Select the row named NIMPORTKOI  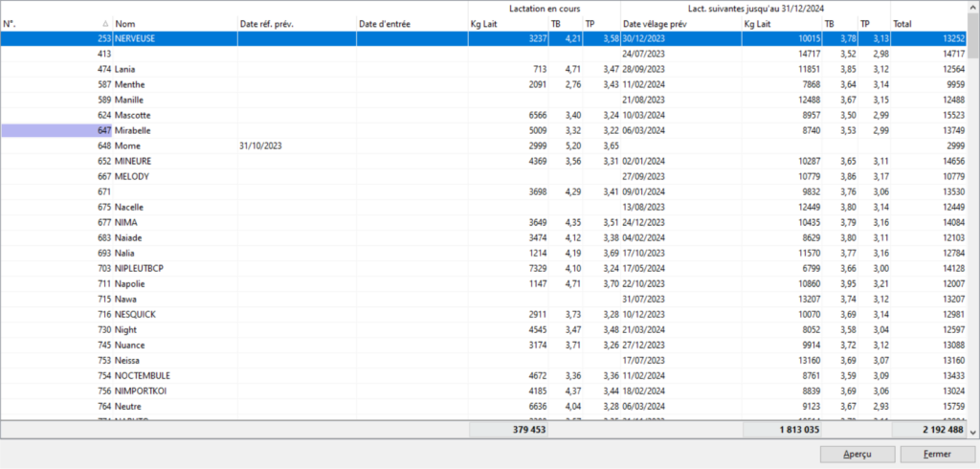click(484, 391)
